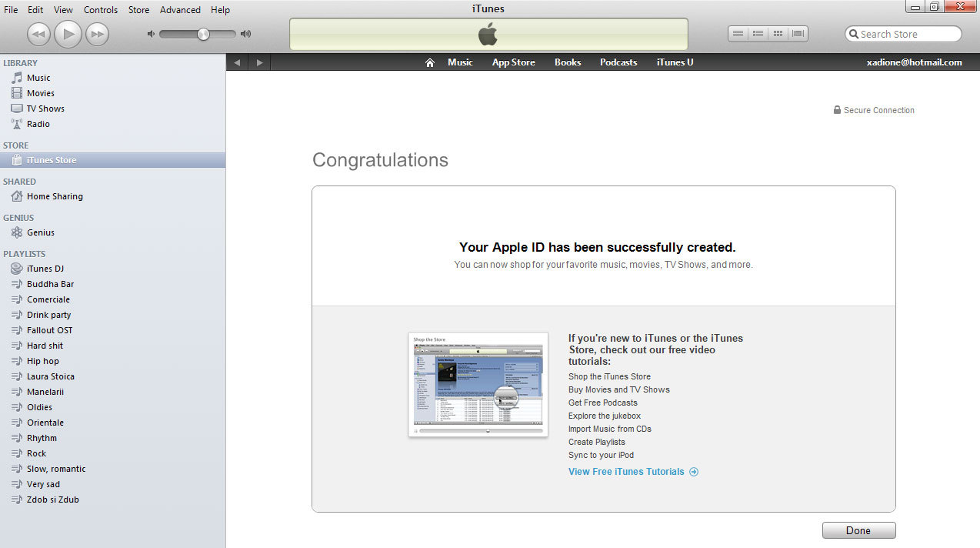980x548 pixels.
Task: Click the volume slider knob
Action: (203, 34)
